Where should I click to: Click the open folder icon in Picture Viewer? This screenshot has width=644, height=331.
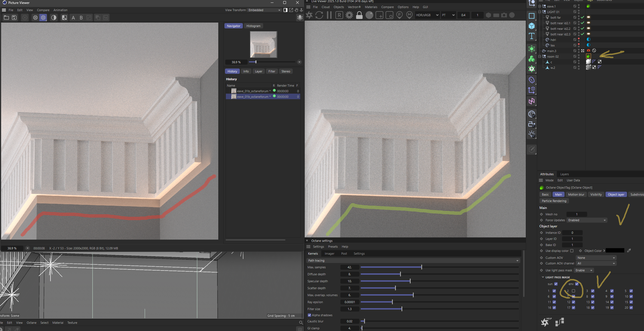6,18
